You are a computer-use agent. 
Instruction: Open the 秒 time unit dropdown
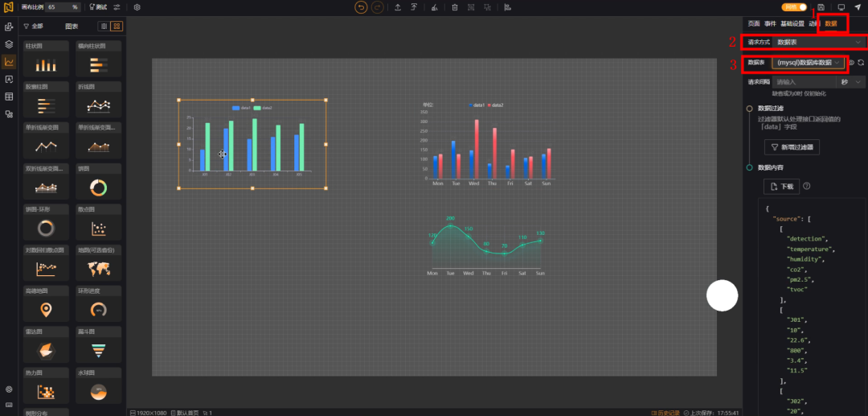coord(851,82)
